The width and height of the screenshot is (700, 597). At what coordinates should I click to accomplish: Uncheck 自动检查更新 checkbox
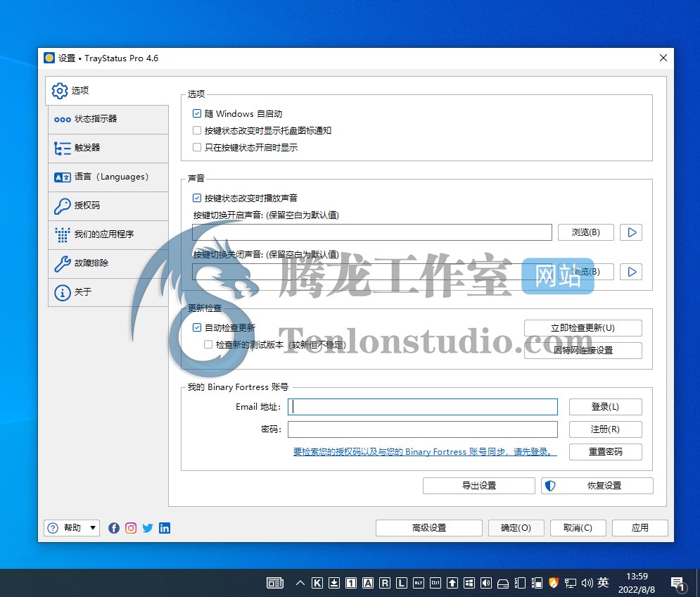click(197, 327)
